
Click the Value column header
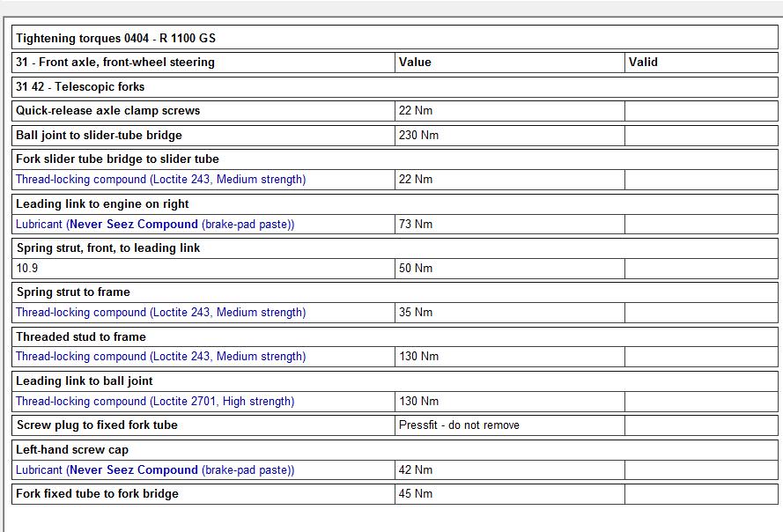(x=415, y=63)
